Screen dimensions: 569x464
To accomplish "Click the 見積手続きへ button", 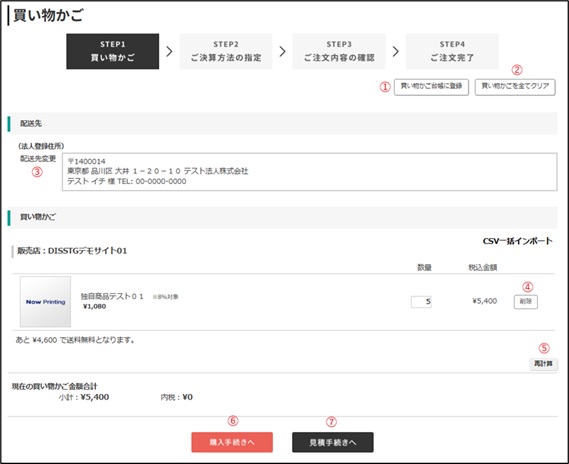I will (x=332, y=442).
